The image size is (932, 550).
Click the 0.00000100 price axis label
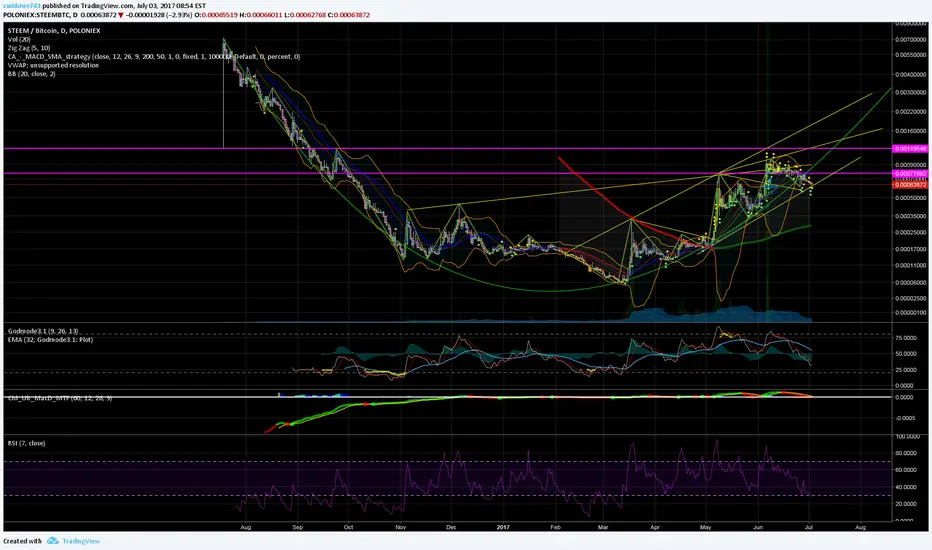911,313
